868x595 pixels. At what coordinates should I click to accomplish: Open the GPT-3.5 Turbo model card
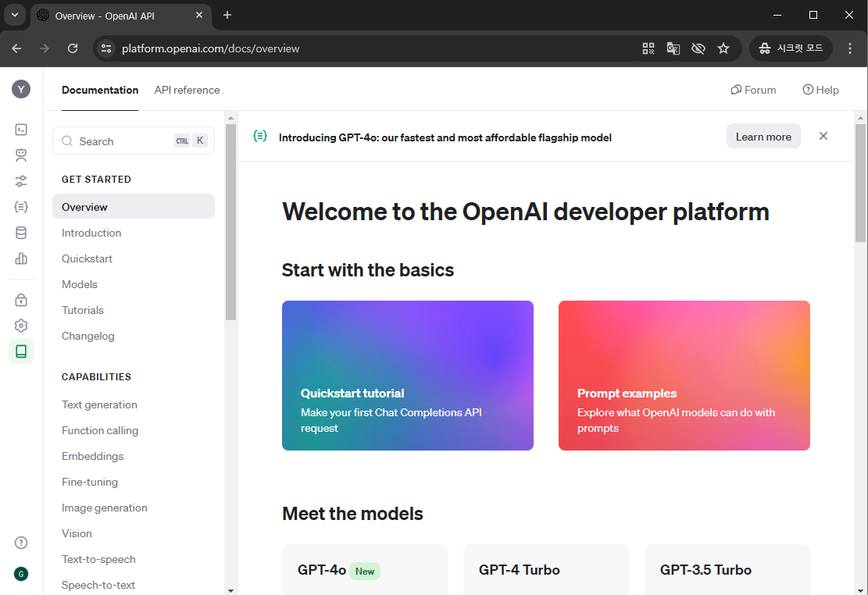(x=727, y=569)
